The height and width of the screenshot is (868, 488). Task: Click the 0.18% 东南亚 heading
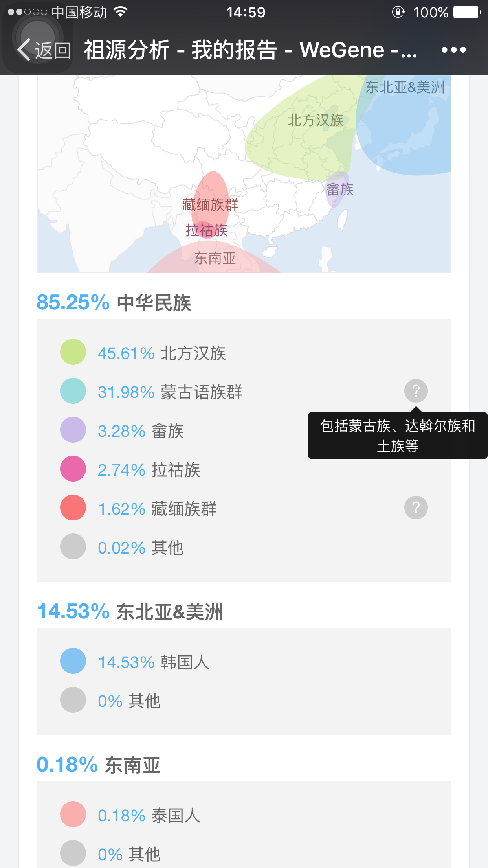coord(98,765)
